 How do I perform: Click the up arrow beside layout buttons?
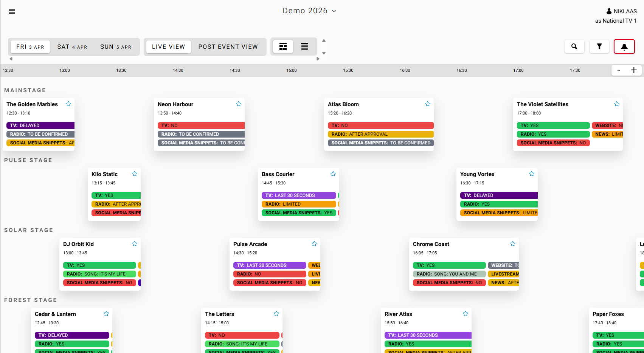click(324, 41)
